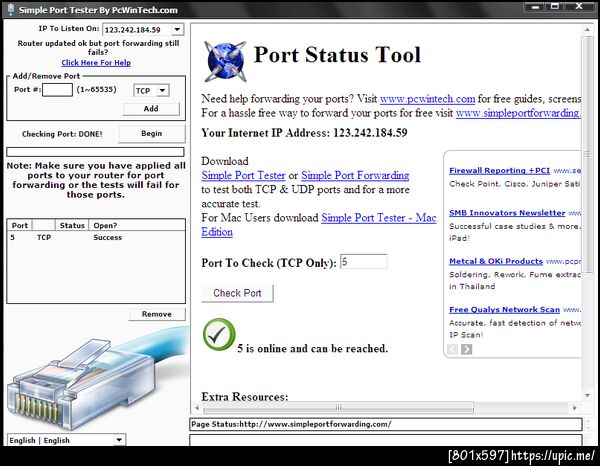The width and height of the screenshot is (600, 466).
Task: Click the vertical scrollbar thumb of web panel
Action: coord(587,154)
